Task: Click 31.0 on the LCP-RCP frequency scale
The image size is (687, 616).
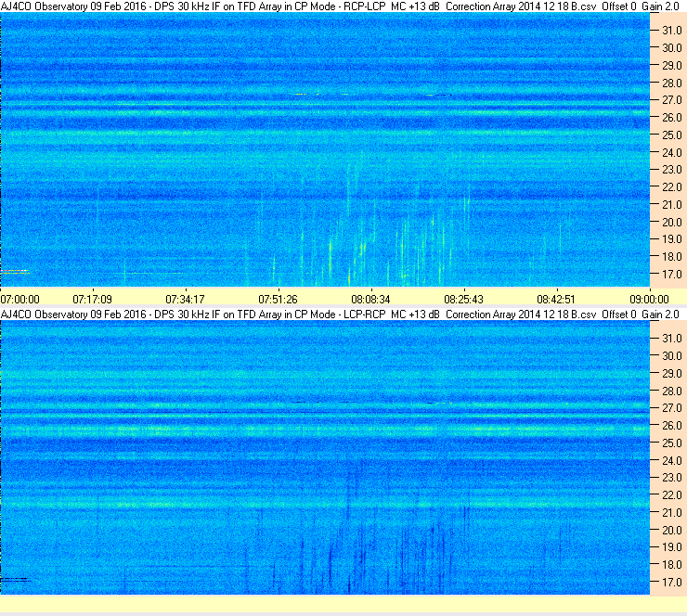Action: click(672, 338)
